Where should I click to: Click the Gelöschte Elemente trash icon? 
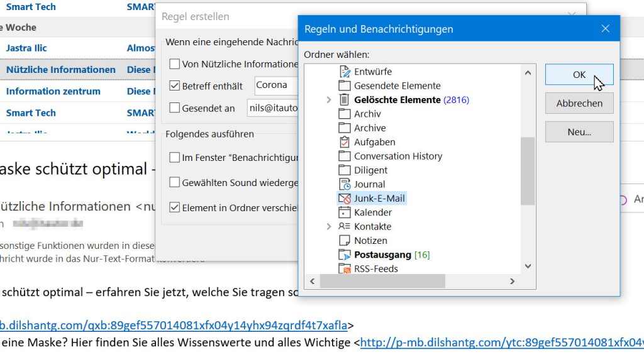344,100
